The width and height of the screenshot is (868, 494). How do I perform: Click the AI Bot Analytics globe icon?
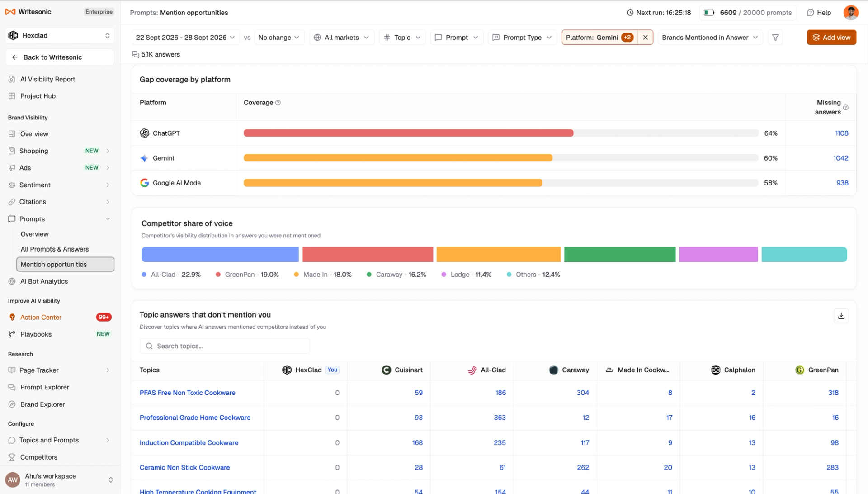click(12, 281)
